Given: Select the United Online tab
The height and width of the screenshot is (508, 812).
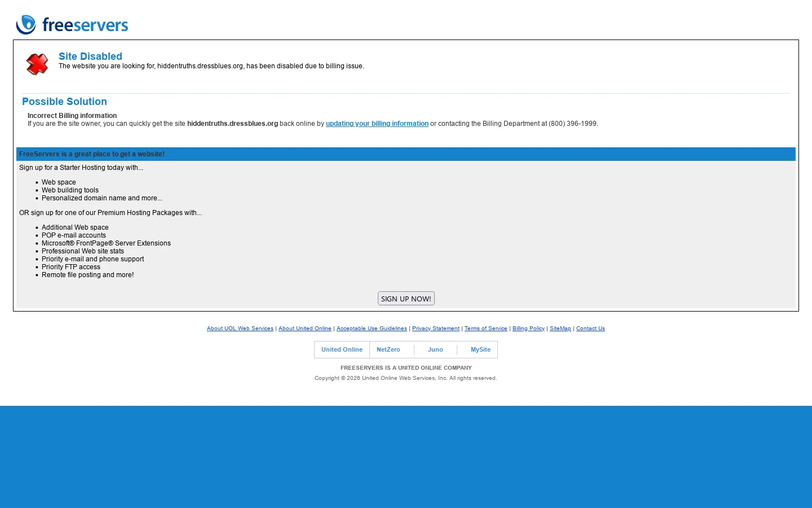Looking at the screenshot, I should tap(342, 349).
